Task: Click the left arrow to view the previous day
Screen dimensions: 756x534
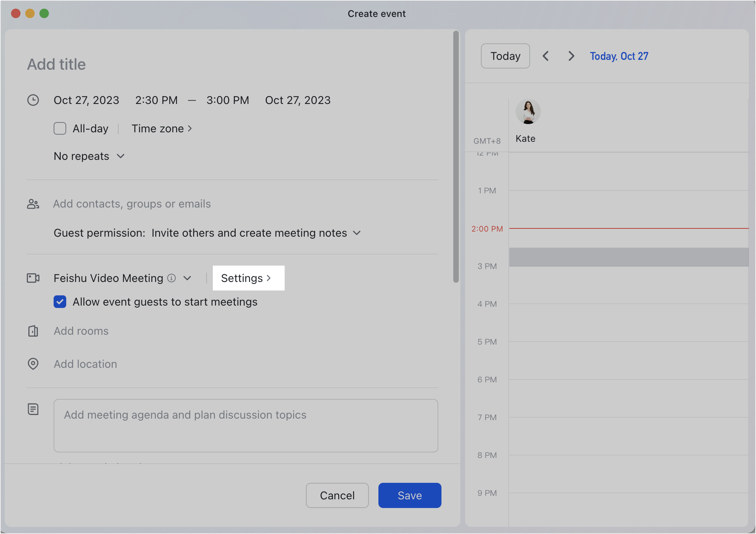Action: pos(546,56)
